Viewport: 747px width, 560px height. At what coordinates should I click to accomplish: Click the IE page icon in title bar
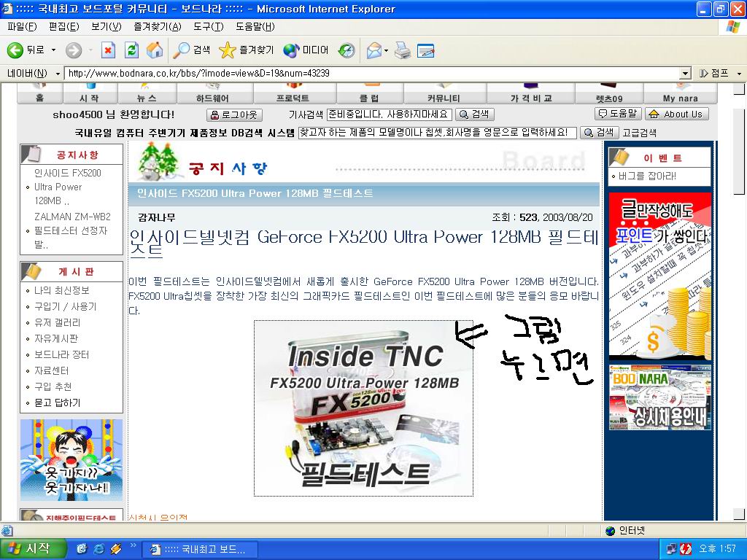[x=7, y=9]
